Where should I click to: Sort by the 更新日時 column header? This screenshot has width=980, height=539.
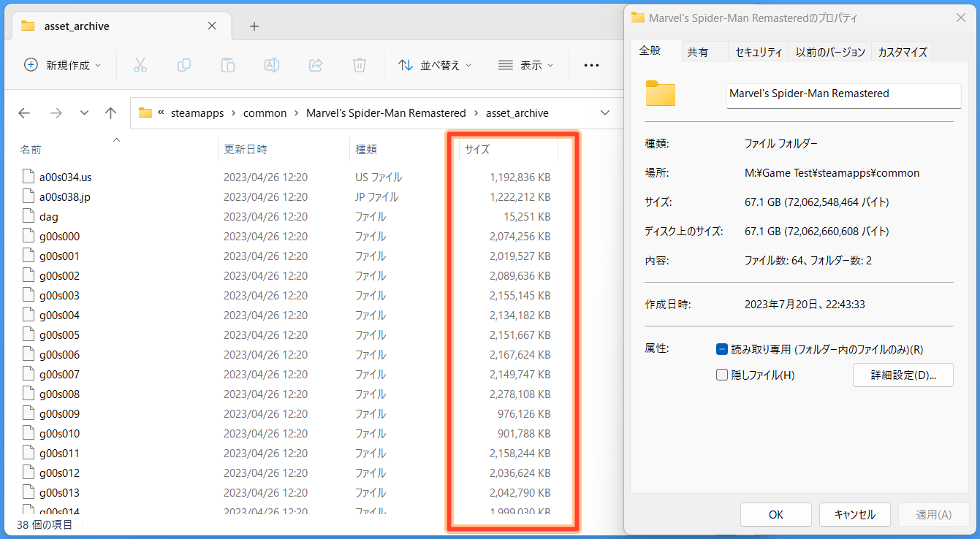[x=246, y=150]
